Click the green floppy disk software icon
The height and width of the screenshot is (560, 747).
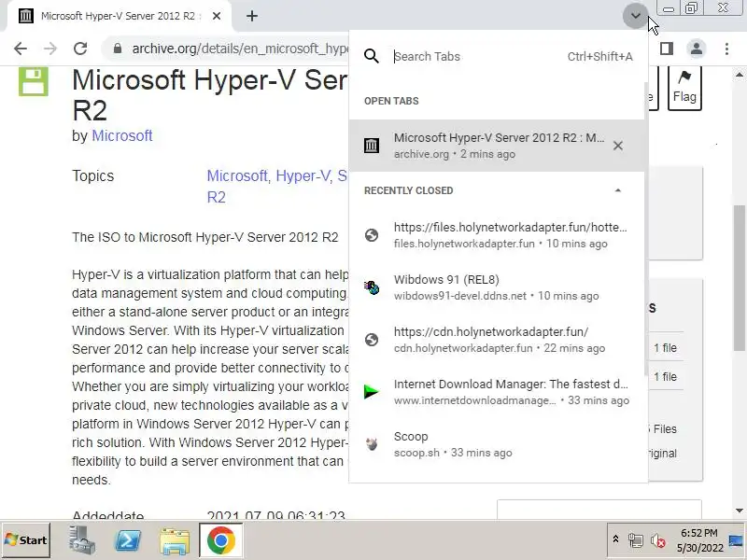pyautogui.click(x=34, y=81)
